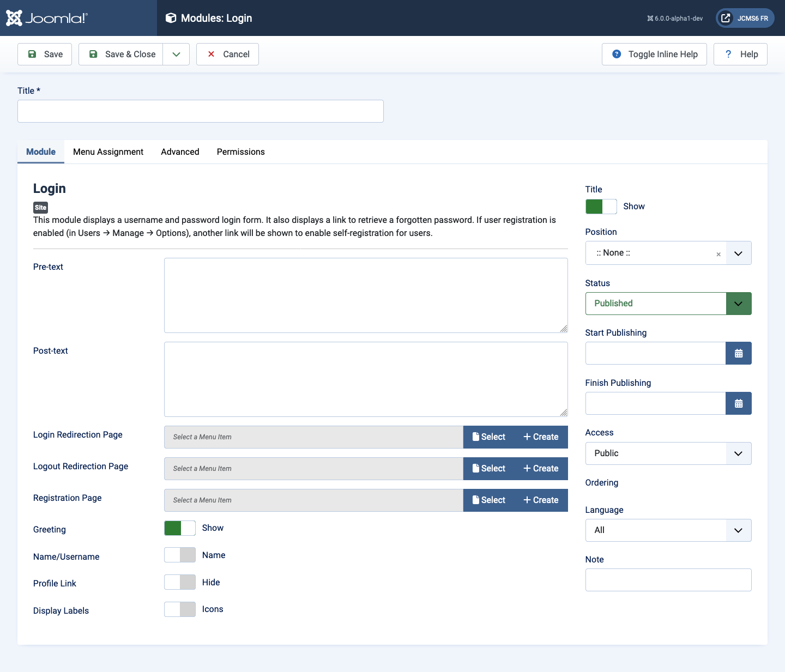Expand the Save & Close dropdown arrow
The width and height of the screenshot is (785, 672).
coord(176,54)
